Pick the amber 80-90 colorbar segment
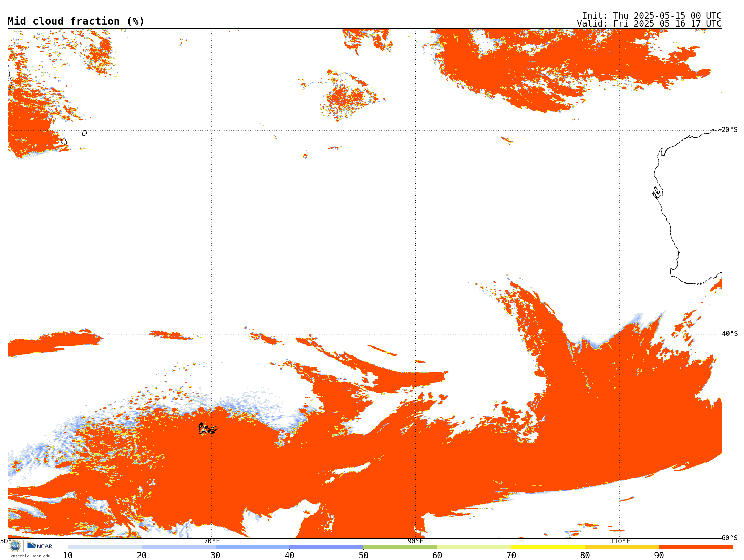The height and width of the screenshot is (560, 744). coord(622,547)
